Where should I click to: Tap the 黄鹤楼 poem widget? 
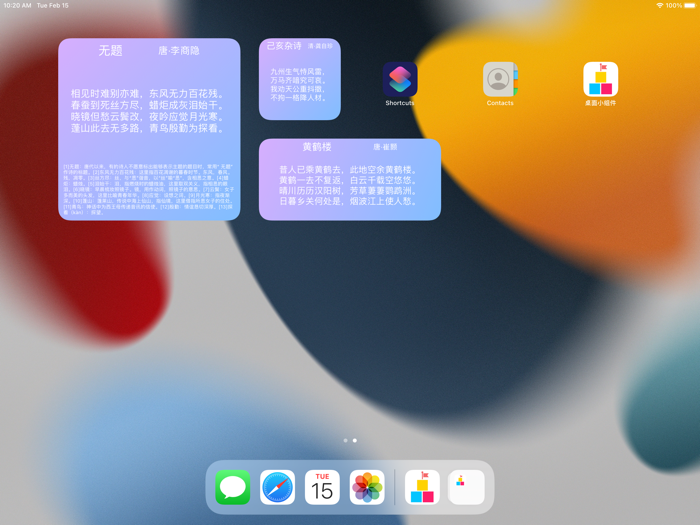pyautogui.click(x=350, y=179)
